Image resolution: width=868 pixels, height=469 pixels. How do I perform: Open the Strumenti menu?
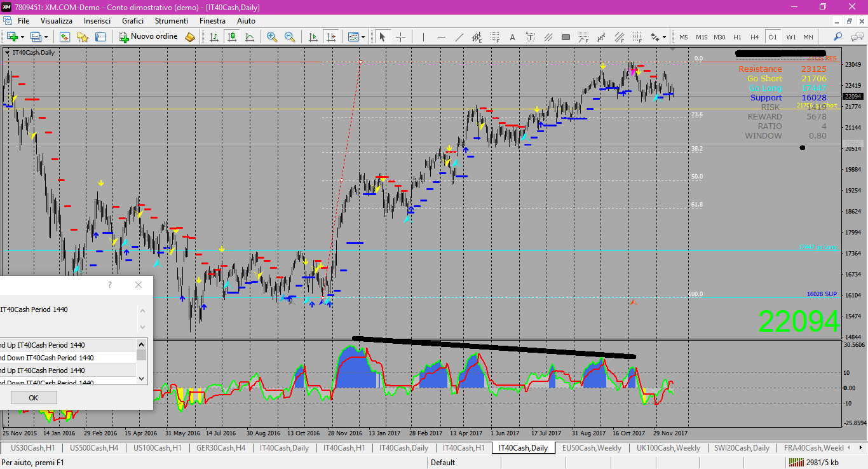[172, 21]
